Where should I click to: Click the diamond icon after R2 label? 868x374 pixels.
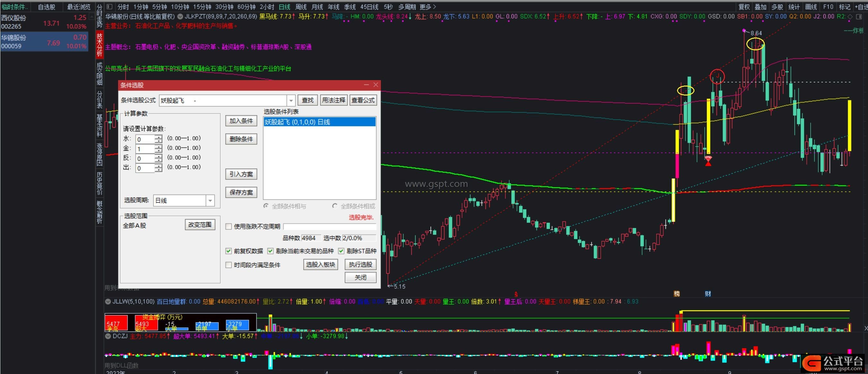(850, 16)
